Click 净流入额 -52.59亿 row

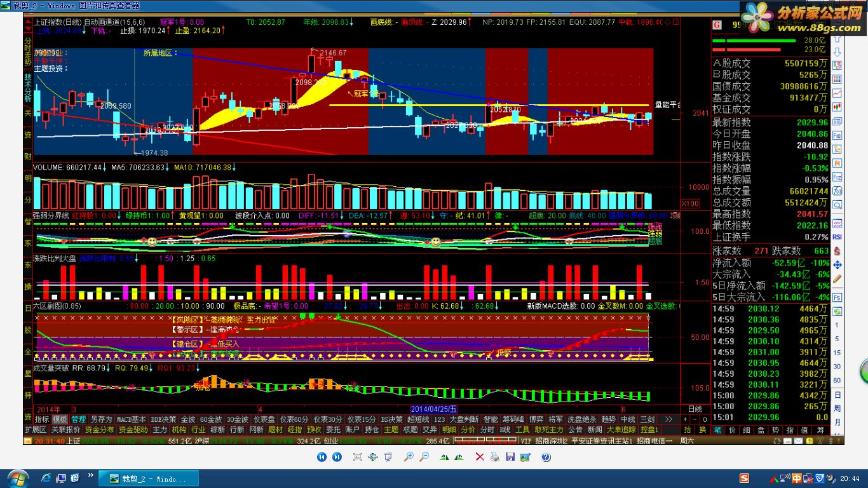point(771,262)
